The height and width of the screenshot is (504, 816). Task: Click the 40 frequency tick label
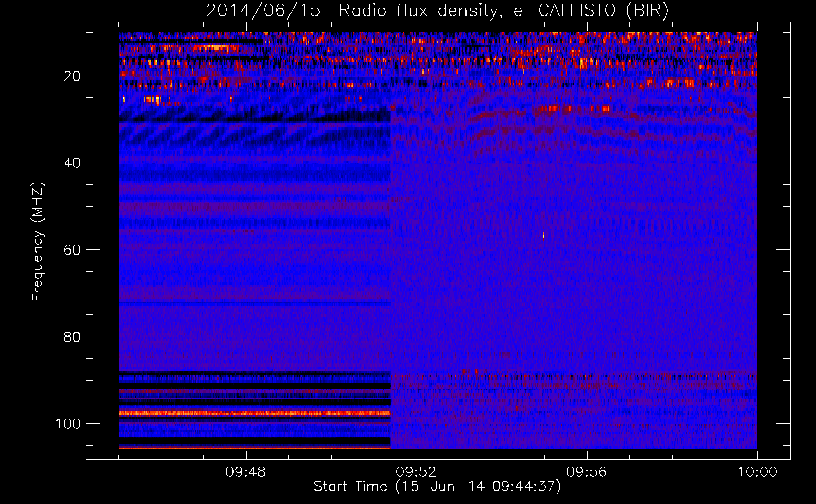(x=72, y=163)
